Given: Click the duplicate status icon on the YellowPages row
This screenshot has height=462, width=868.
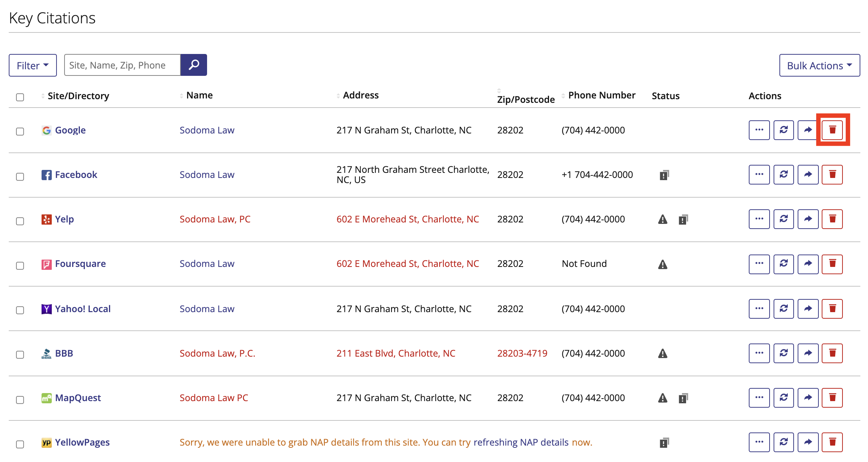Looking at the screenshot, I should (x=664, y=442).
